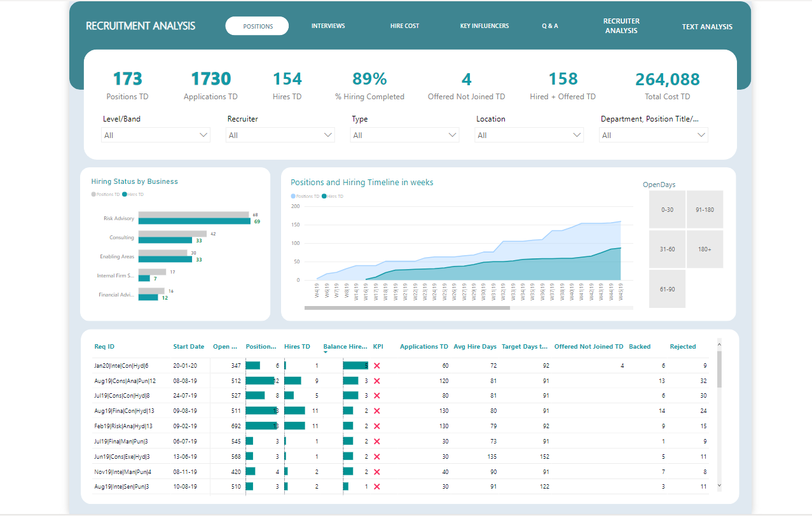812x516 pixels.
Task: Open the Q & A tab
Action: pos(550,26)
